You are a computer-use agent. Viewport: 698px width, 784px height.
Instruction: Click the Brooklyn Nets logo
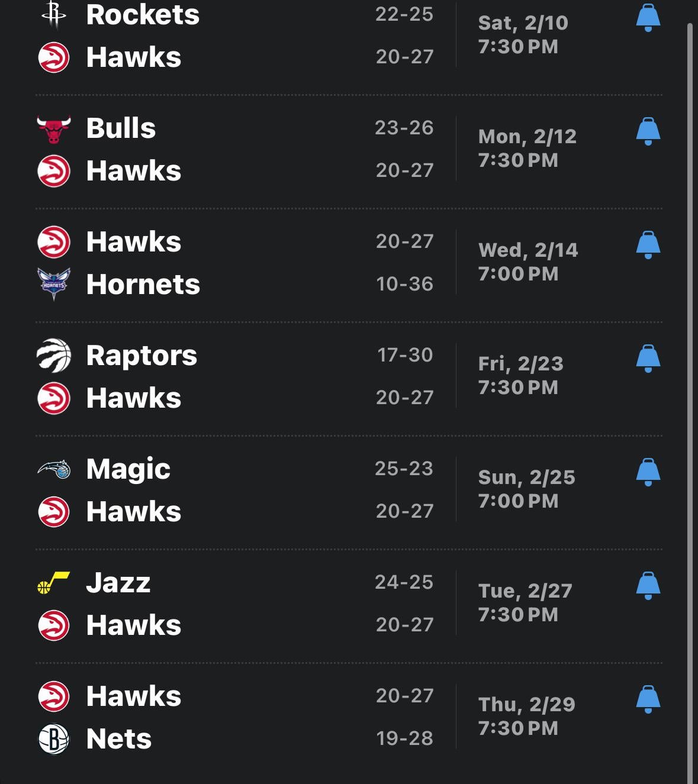(54, 739)
